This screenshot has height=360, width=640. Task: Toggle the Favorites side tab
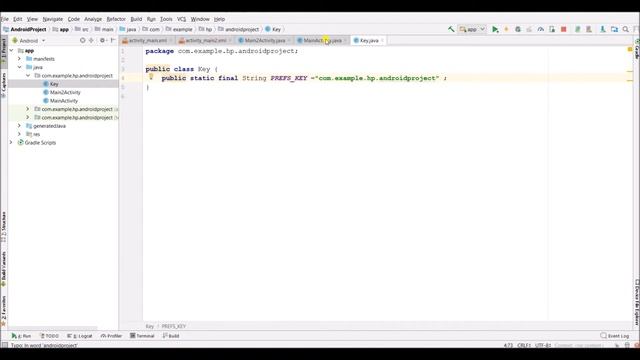[4, 311]
